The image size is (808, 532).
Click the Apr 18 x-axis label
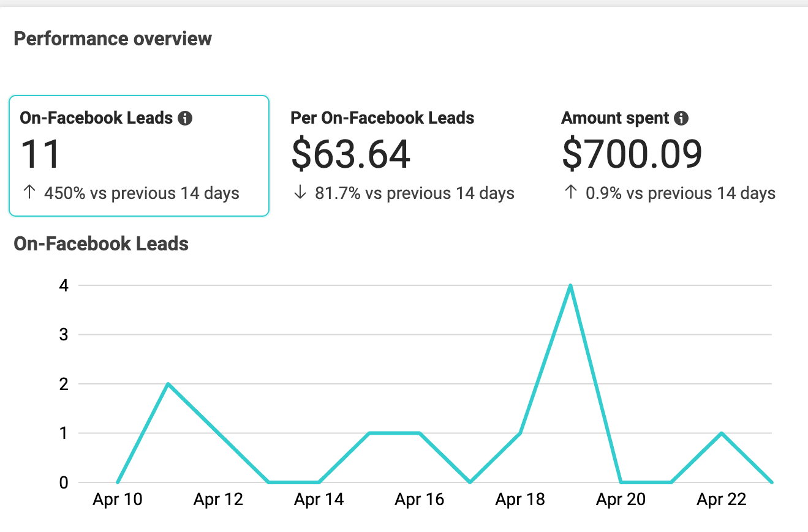tap(520, 500)
